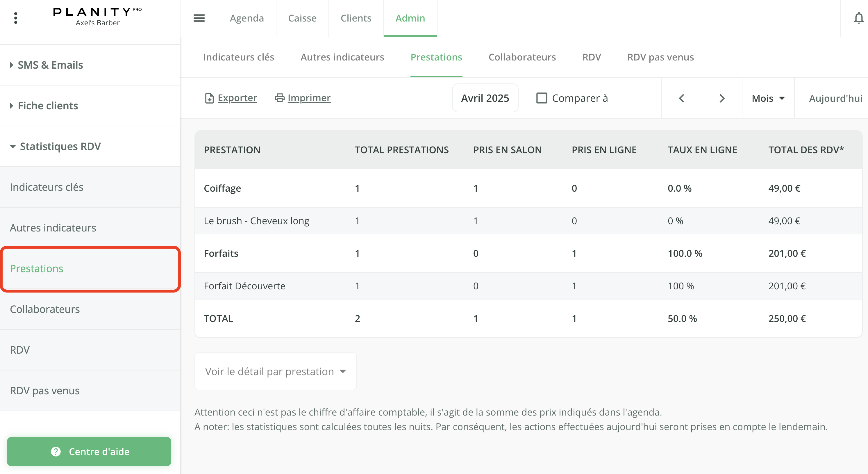Open the three-dot vertical menu
This screenshot has height=474, width=868.
[x=15, y=18]
